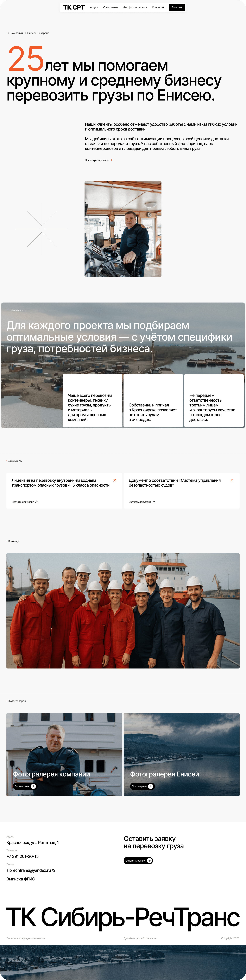This screenshot has height=980, width=246.
Task: Open Наш флот и техника page
Action: point(135,7)
